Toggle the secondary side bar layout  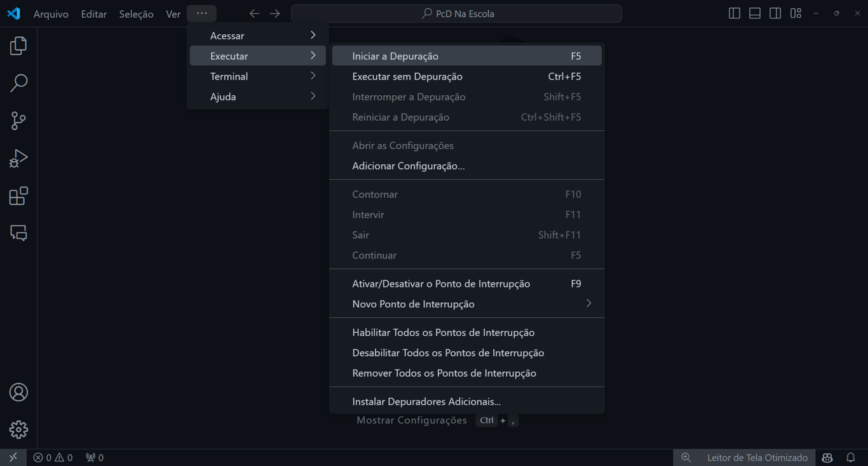click(x=775, y=13)
